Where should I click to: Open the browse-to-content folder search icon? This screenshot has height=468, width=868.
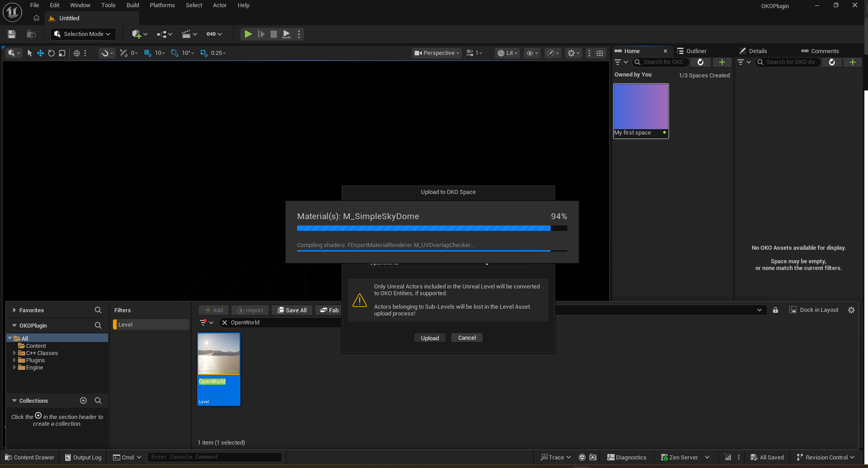pos(31,34)
